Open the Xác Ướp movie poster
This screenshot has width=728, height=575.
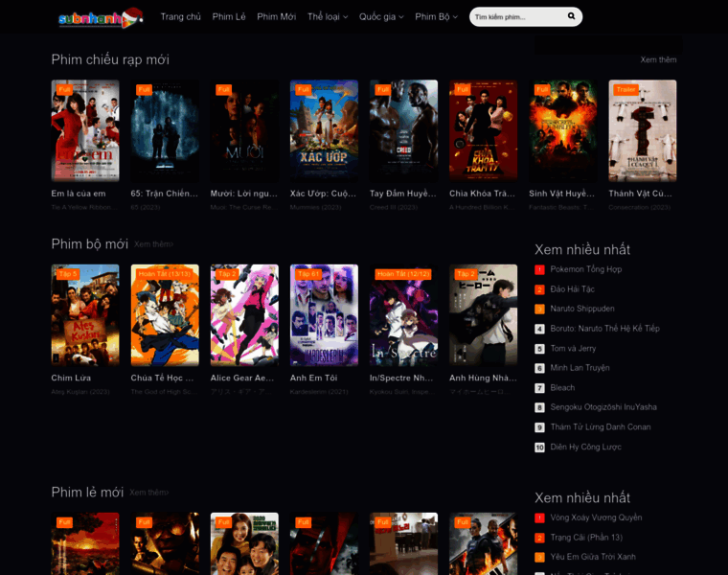coord(324,130)
